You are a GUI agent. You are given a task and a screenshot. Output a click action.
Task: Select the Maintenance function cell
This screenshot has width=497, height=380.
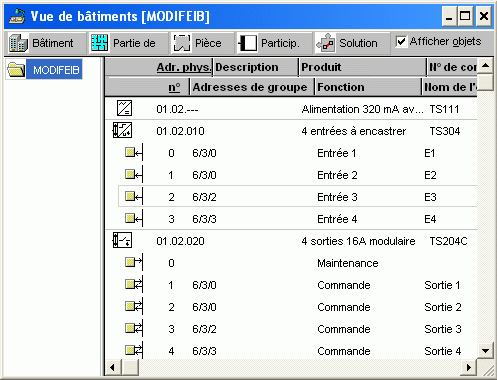(348, 263)
